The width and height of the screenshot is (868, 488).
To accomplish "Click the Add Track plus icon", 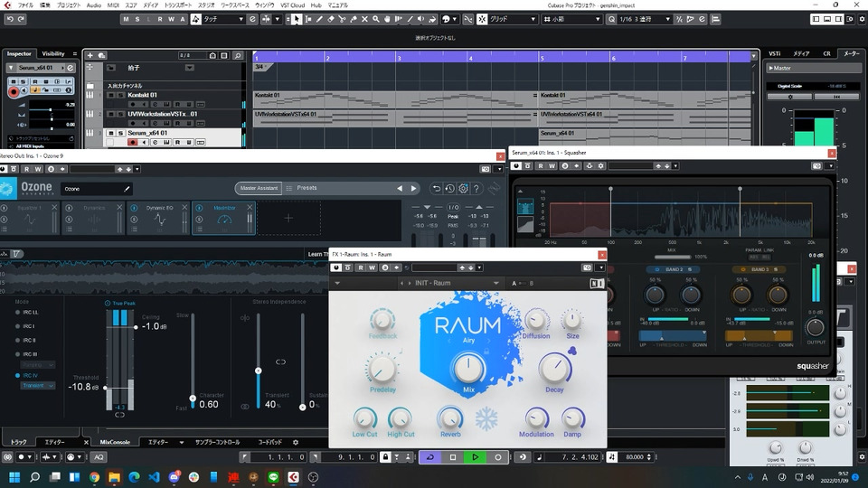I will point(90,55).
